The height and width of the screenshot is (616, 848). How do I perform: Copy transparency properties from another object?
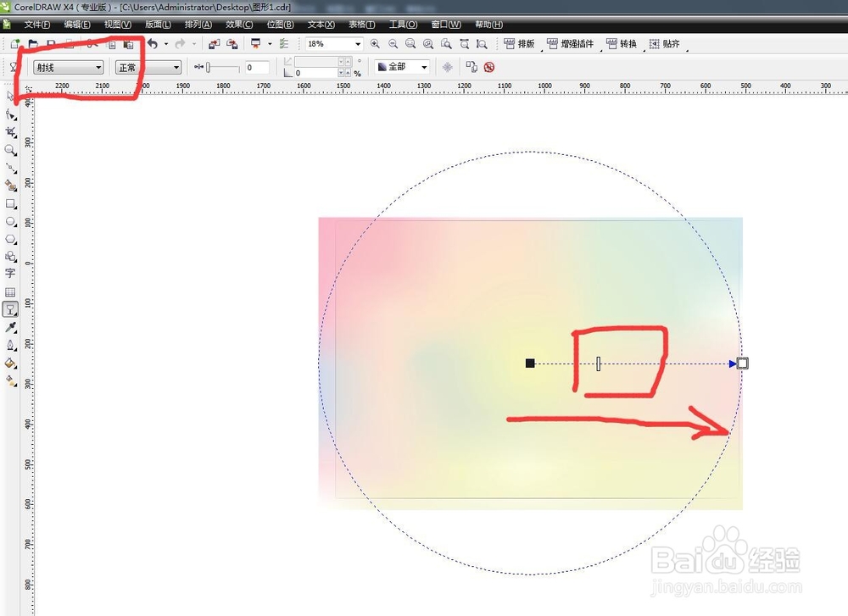click(471, 67)
